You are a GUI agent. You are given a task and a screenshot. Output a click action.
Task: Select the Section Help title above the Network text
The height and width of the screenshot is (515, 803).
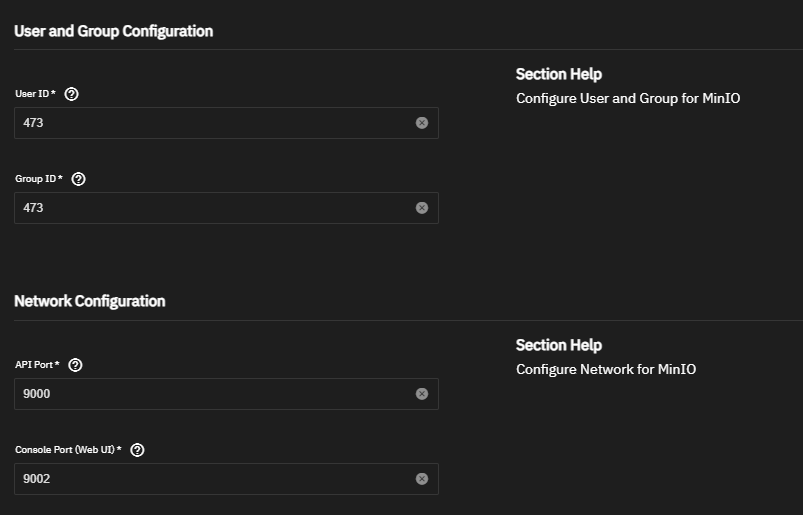(x=559, y=345)
